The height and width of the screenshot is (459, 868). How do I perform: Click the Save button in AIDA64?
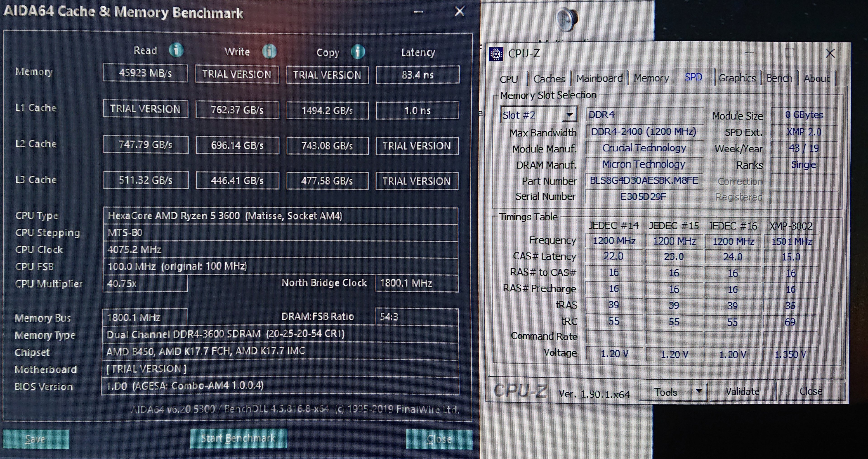[x=36, y=439]
